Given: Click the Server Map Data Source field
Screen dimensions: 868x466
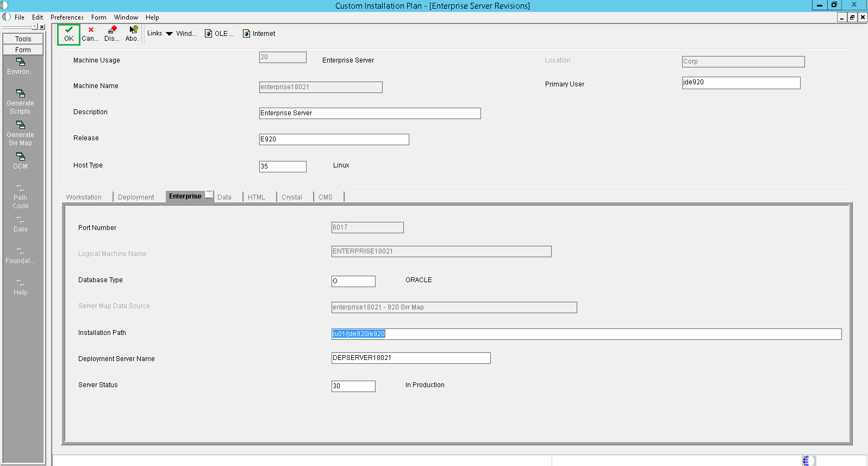Looking at the screenshot, I should (454, 307).
